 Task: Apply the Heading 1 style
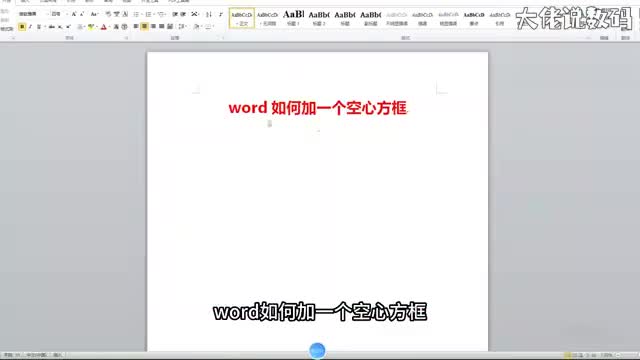point(293,18)
